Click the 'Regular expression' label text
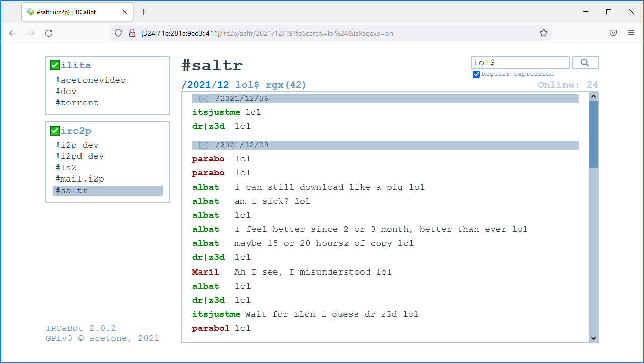The image size is (644, 363). pos(518,74)
